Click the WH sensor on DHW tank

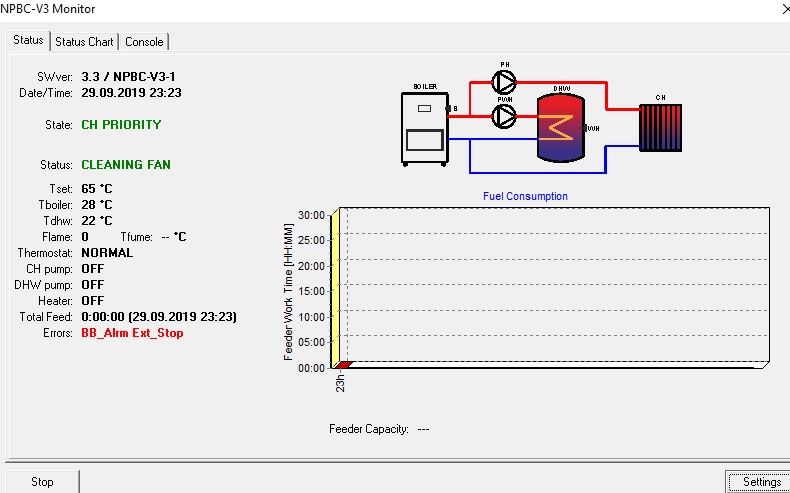click(592, 128)
